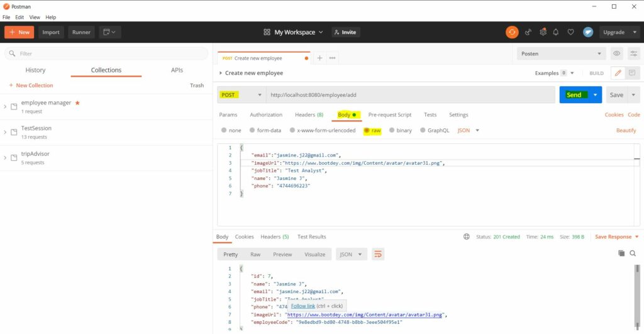Screen dimensions: 644x334
Task: Switch to the APIs tab
Action: (177, 70)
